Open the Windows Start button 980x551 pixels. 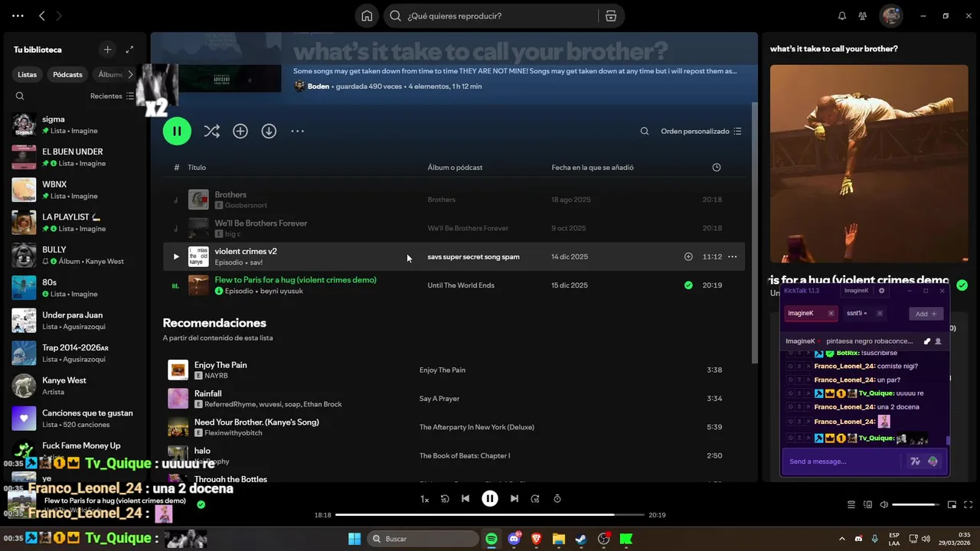(x=354, y=539)
